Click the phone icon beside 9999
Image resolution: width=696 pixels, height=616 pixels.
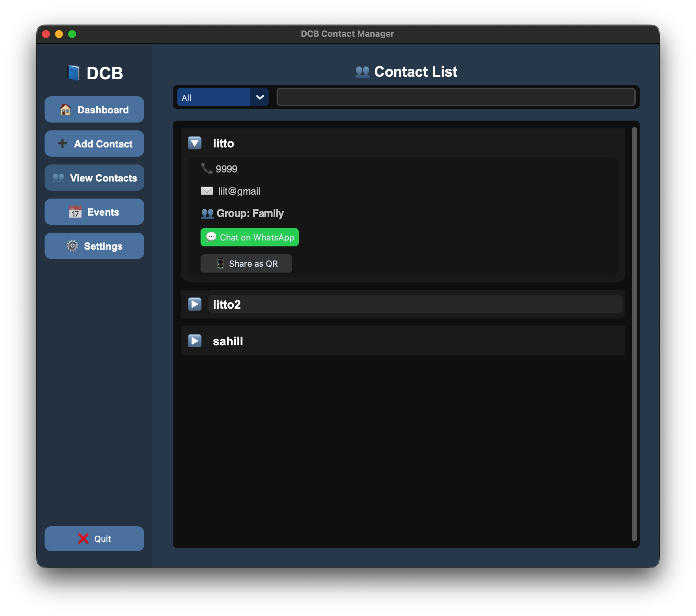click(206, 168)
